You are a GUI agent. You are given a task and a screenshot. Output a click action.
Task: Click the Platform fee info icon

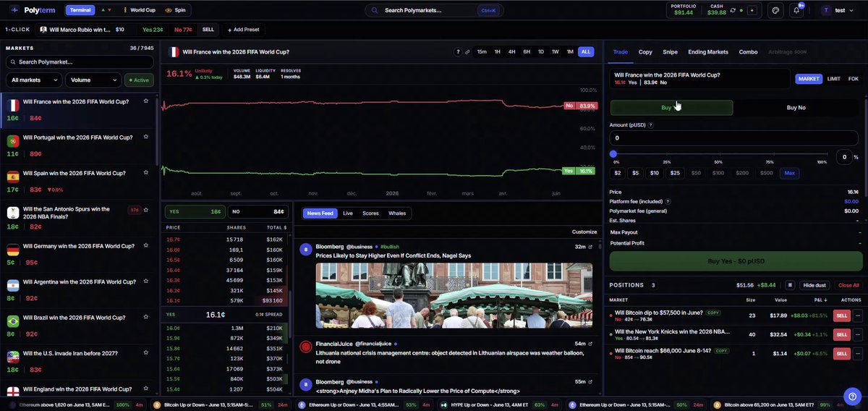point(668,201)
